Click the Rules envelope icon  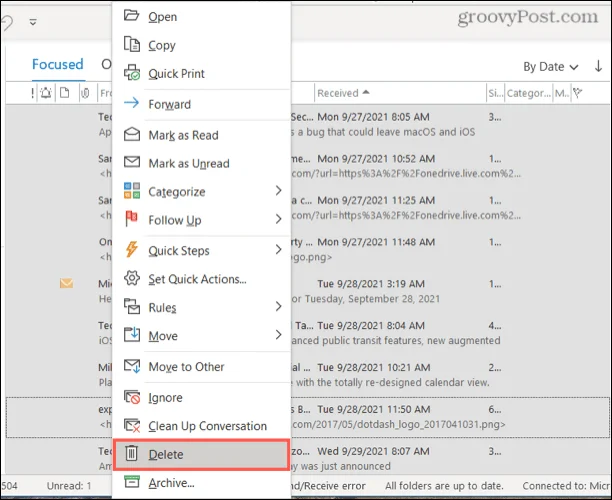(x=132, y=306)
